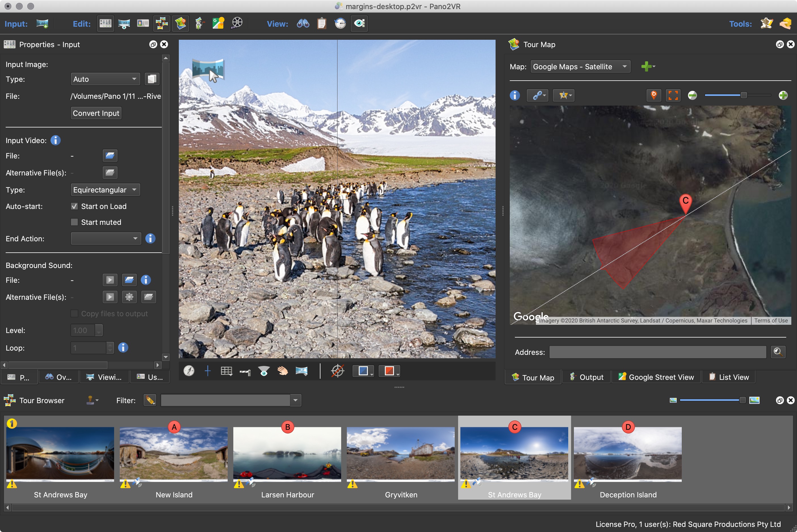The width and height of the screenshot is (797, 532).
Task: Select the Larsen Harbour thumbnail
Action: [x=287, y=454]
